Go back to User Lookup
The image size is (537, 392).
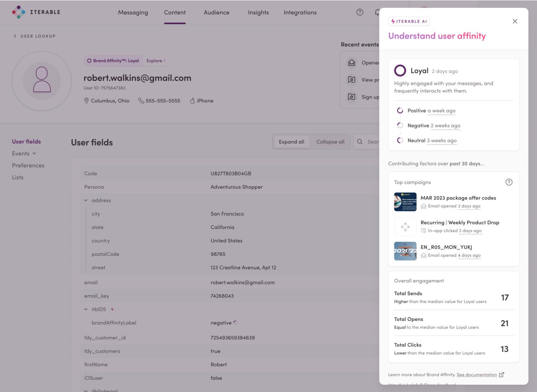(34, 36)
